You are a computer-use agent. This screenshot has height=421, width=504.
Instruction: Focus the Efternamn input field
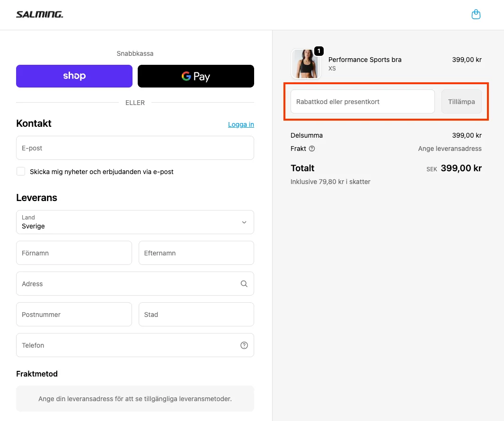tap(196, 253)
